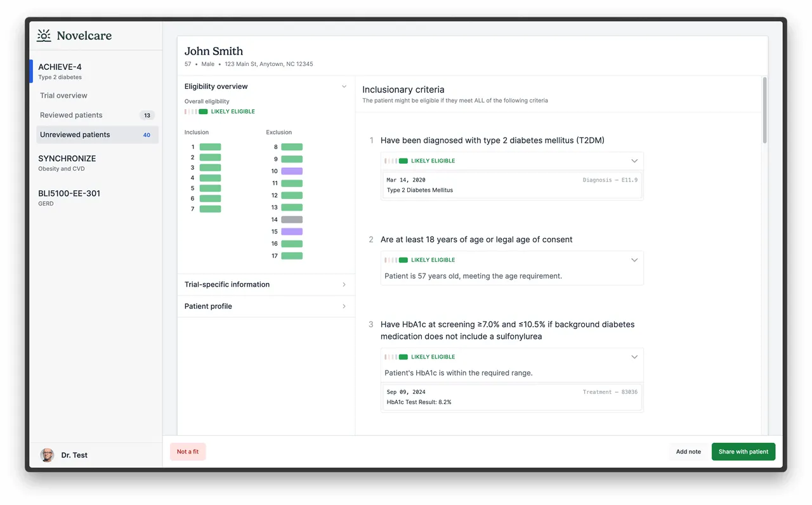The width and height of the screenshot is (812, 505).
Task: Collapse criterion 2 age eligibility details
Action: (634, 259)
